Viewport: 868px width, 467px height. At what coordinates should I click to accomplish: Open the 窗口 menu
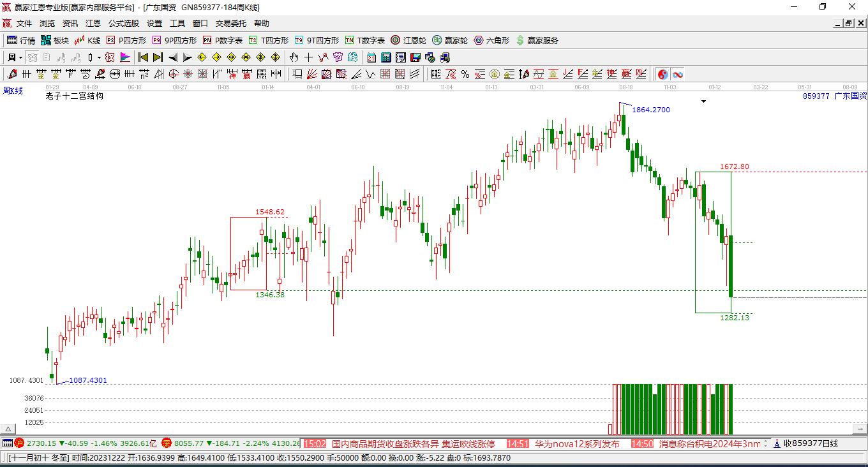click(x=200, y=24)
